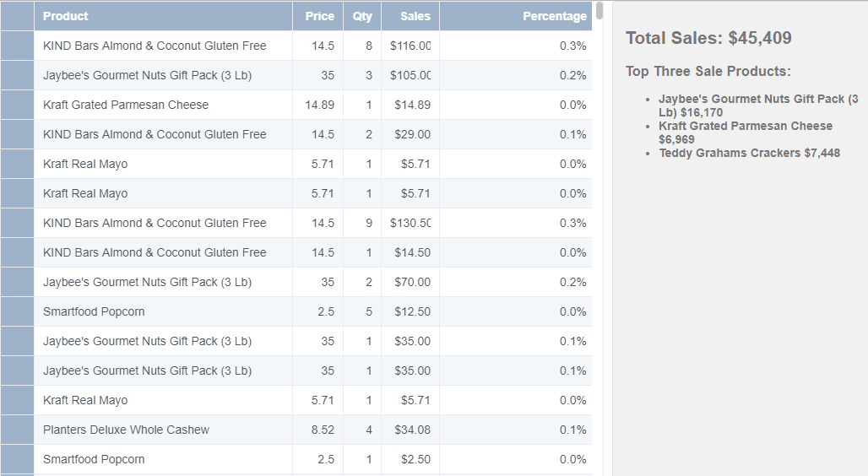Click the 35 price in the $105.00 row

point(317,75)
